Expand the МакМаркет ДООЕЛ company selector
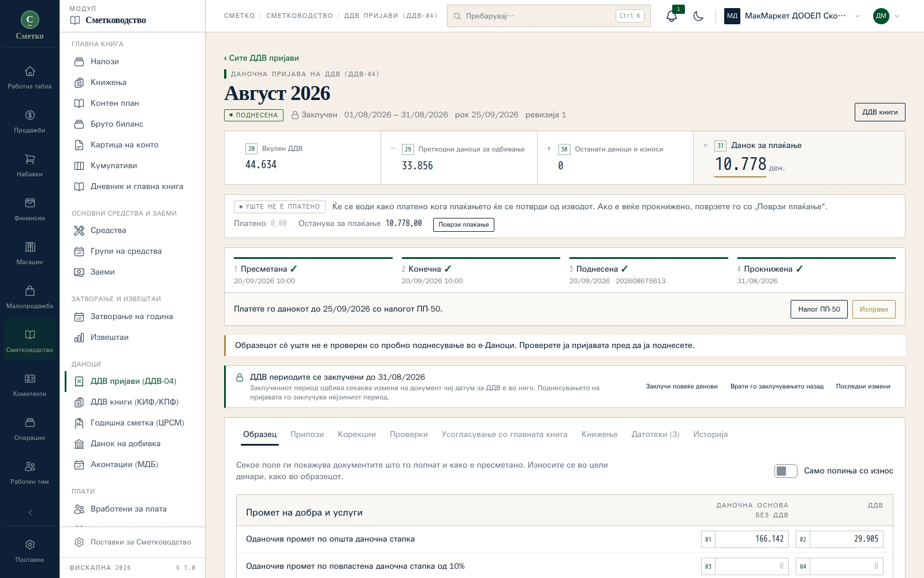The height and width of the screenshot is (578, 924). point(792,16)
